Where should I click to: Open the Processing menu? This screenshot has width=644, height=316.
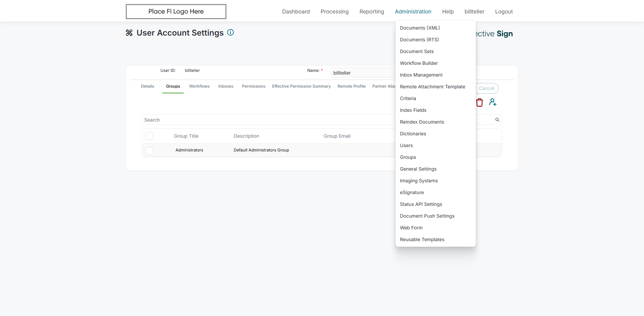tap(334, 11)
